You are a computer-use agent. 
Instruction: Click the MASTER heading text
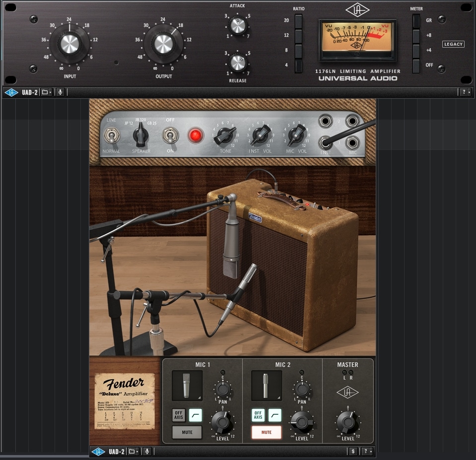coord(347,365)
